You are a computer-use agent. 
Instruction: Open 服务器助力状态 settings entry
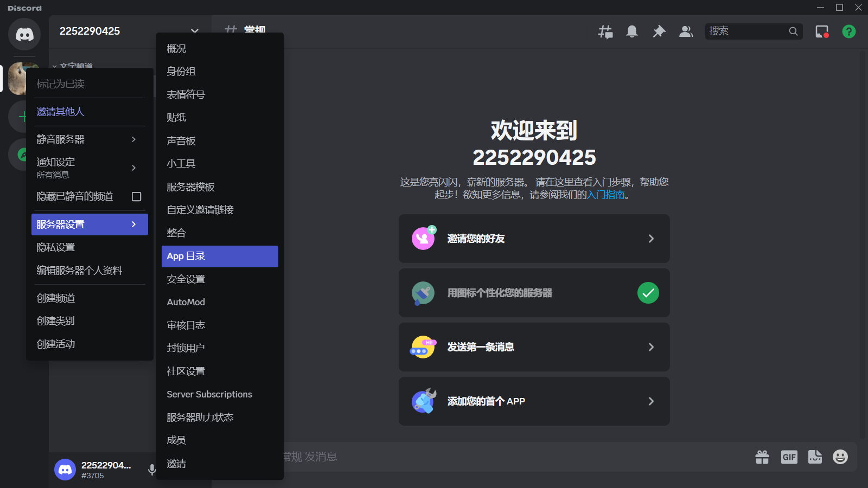pos(220,418)
